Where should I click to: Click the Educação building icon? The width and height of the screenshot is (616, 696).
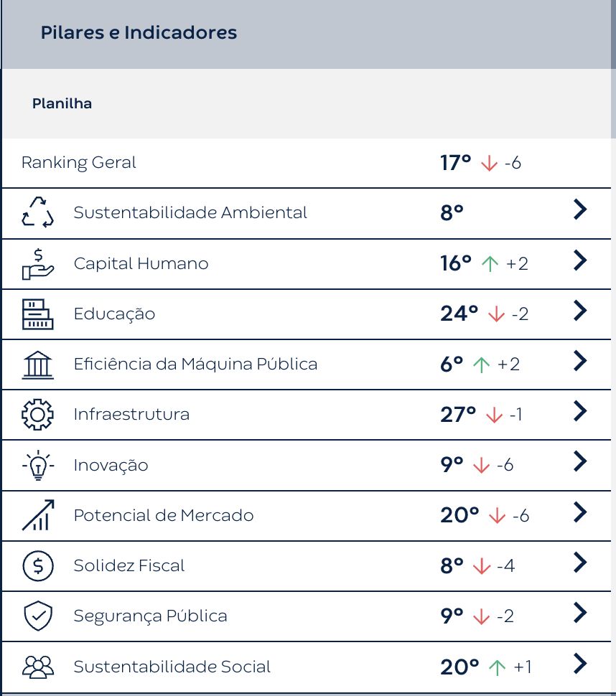coord(38,314)
